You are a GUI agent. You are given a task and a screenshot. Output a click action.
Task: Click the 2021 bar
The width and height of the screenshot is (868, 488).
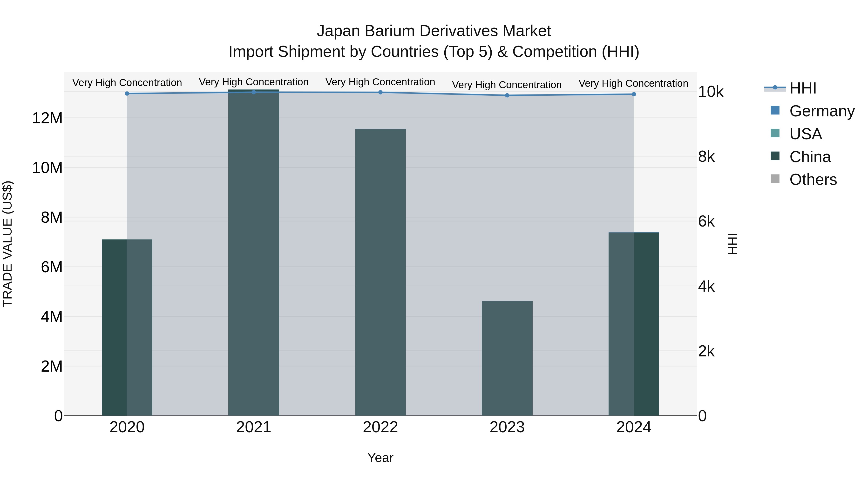pos(254,253)
